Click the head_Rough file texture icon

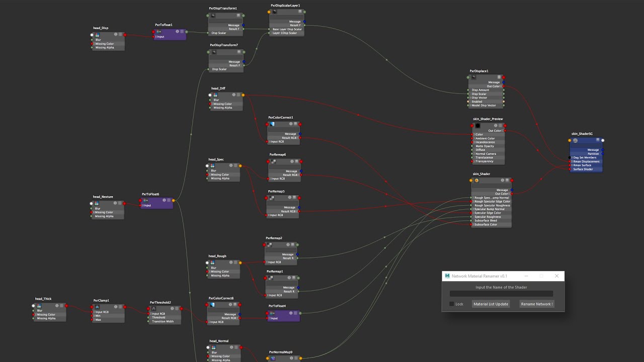tap(213, 262)
